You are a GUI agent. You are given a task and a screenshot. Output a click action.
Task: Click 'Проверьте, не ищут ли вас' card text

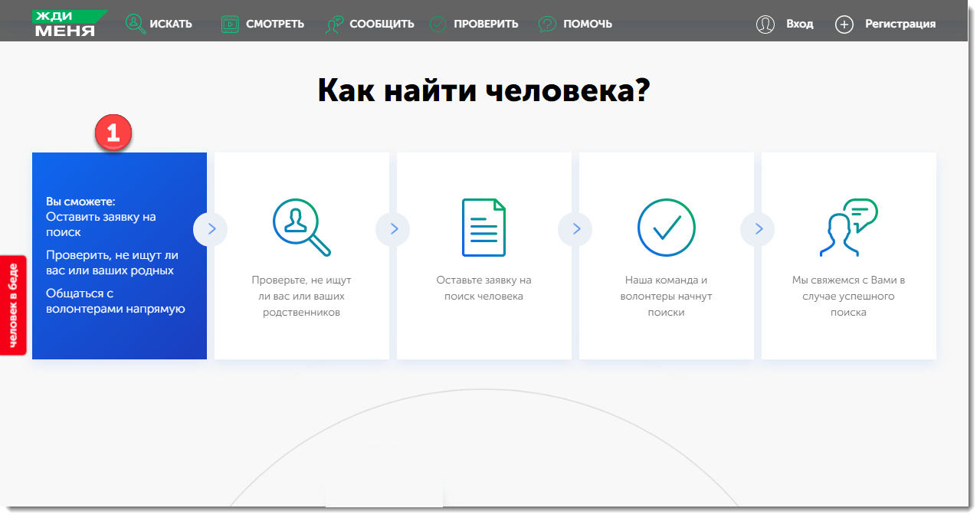(x=302, y=296)
